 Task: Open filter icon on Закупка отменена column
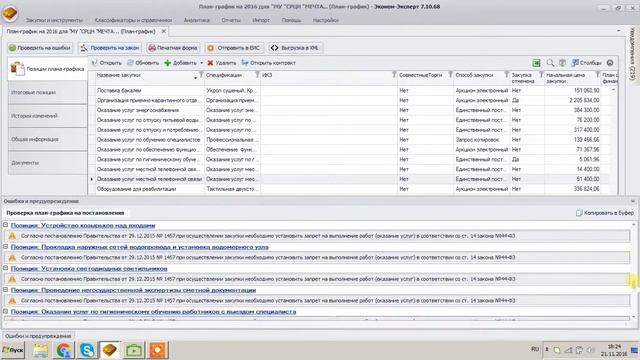click(541, 75)
